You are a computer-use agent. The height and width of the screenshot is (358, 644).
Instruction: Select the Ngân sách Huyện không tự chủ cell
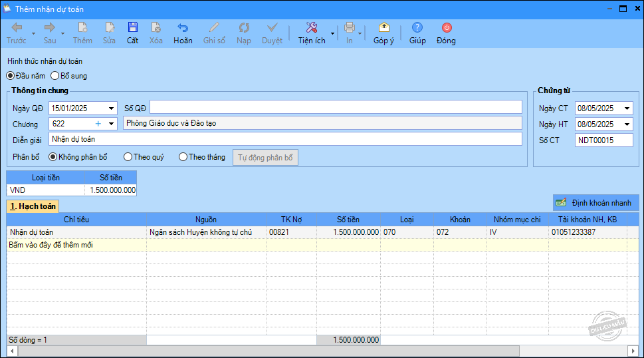[x=206, y=232]
